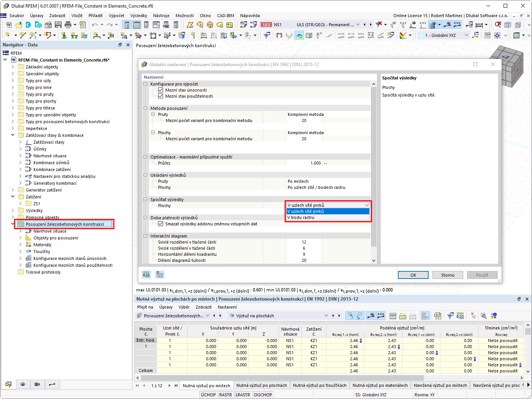
Task: Collapse the 'Konfigurace pro výpočet' section
Action: [146, 84]
